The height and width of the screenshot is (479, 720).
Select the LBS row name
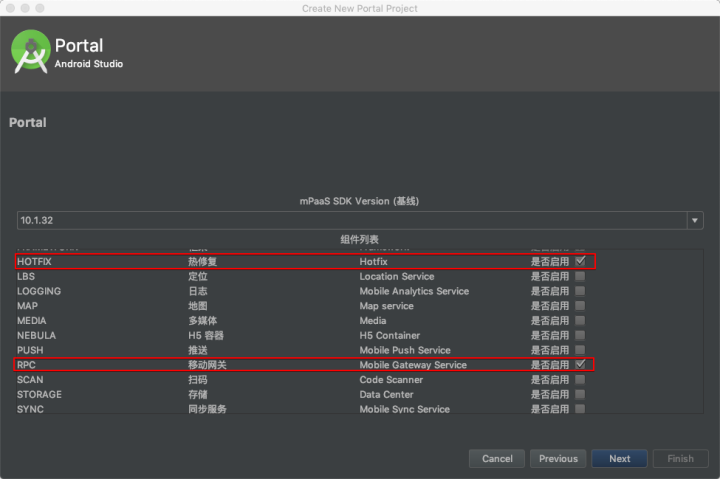click(26, 276)
